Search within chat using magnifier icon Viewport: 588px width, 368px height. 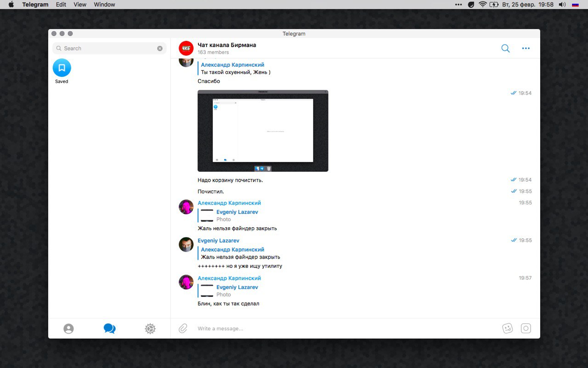click(505, 48)
